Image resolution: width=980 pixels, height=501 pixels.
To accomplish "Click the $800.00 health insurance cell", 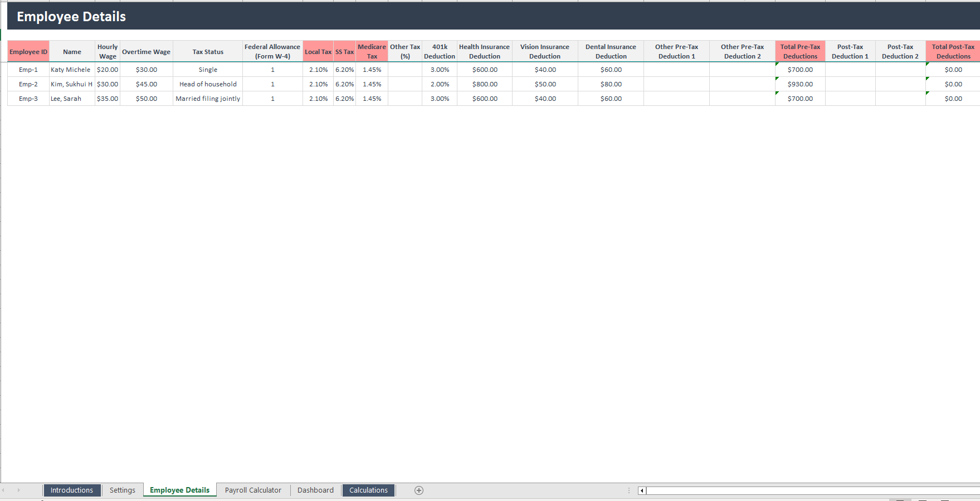I will [485, 84].
